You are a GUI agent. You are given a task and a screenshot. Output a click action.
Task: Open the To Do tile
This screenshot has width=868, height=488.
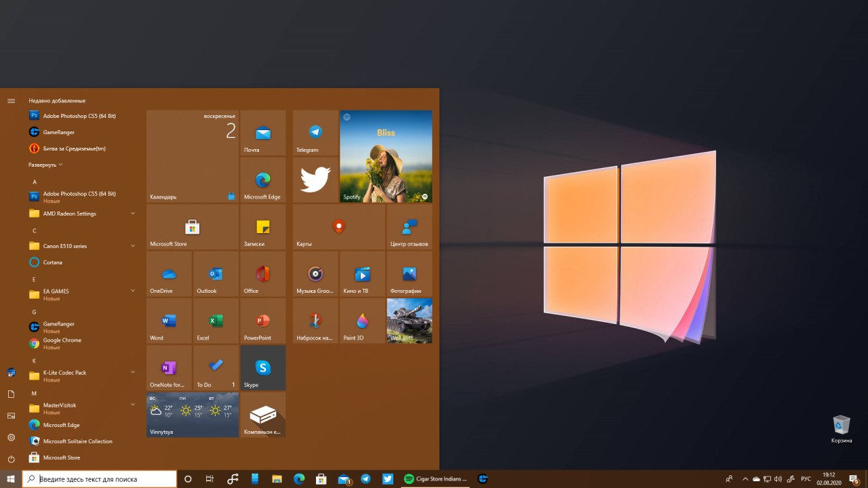216,367
